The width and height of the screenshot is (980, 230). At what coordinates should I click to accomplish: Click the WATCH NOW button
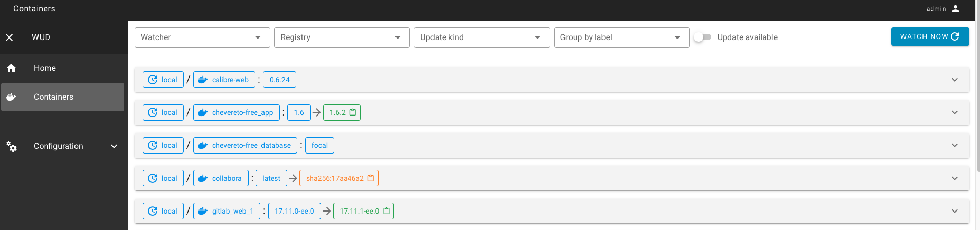(930, 36)
